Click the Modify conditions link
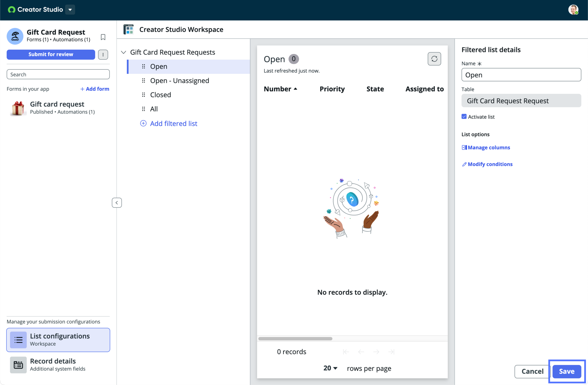Screen dimensions: 588x385 (x=487, y=164)
